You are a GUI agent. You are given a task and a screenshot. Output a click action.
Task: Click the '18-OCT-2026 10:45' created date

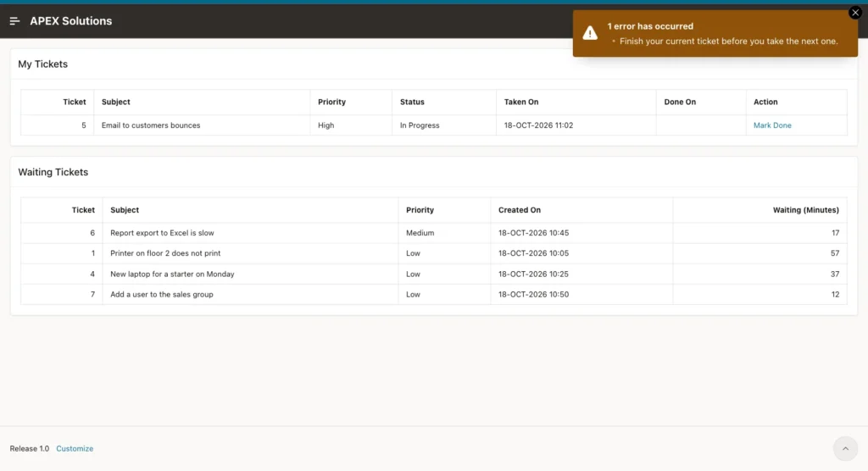534,233
